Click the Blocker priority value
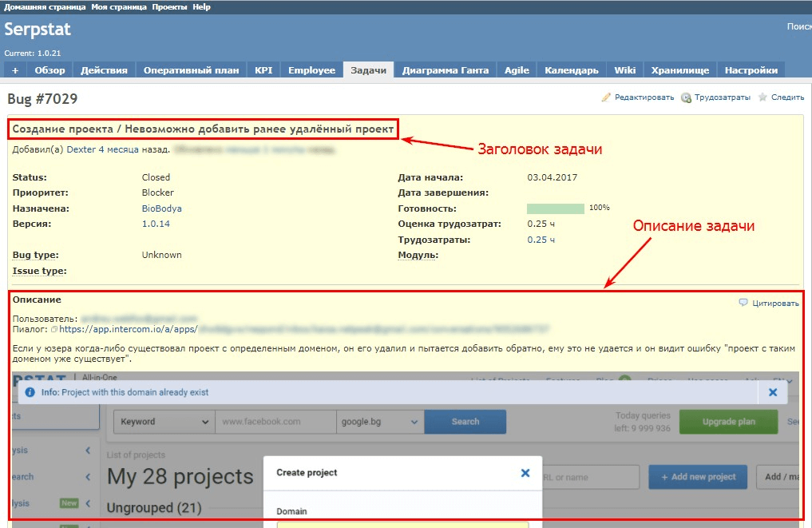 (158, 193)
